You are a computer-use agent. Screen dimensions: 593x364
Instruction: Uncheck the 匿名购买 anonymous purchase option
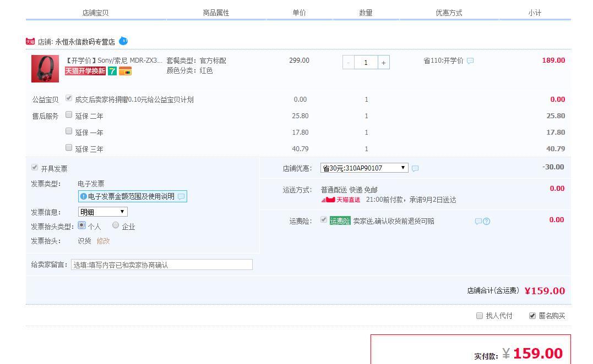pyautogui.click(x=532, y=316)
